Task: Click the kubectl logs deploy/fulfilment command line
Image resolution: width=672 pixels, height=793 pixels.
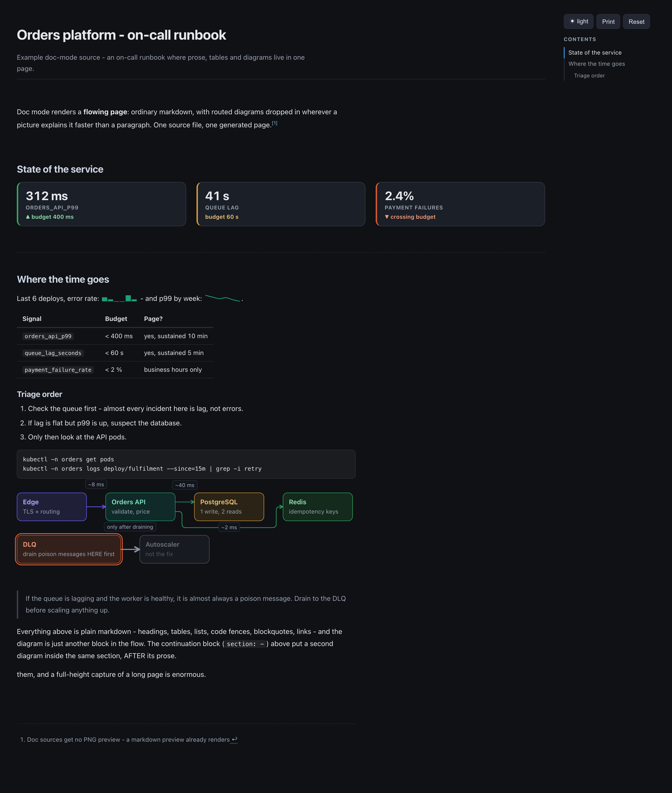Action: 142,469
